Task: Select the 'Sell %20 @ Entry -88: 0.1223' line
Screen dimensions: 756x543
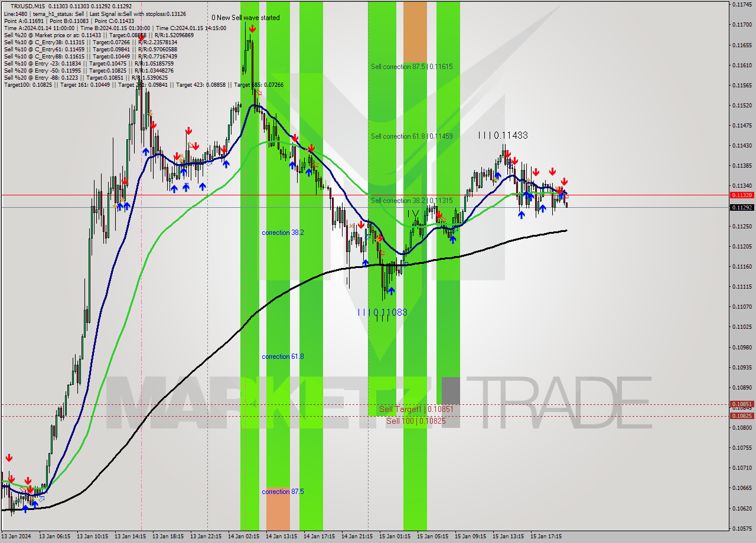Action: point(86,77)
